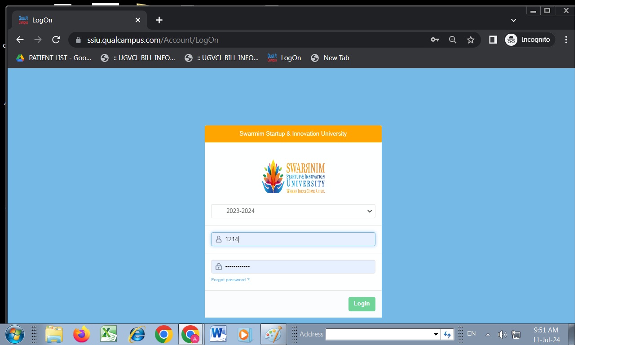Click the Address bar Go/refresh button
This screenshot has height=345, width=644.
[447, 334]
